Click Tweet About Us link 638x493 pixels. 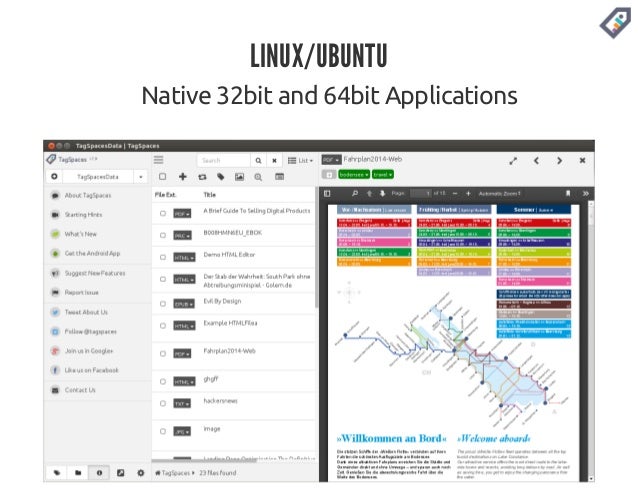click(86, 312)
